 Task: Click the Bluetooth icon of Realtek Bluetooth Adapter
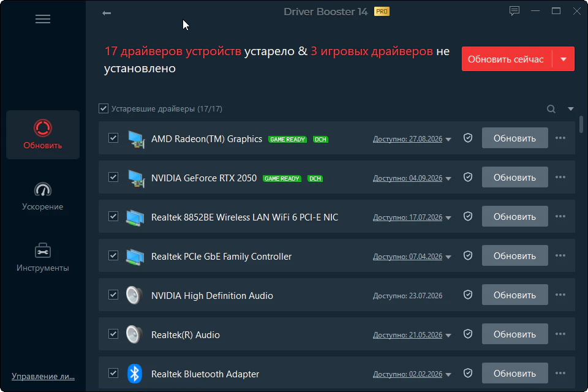pos(135,374)
